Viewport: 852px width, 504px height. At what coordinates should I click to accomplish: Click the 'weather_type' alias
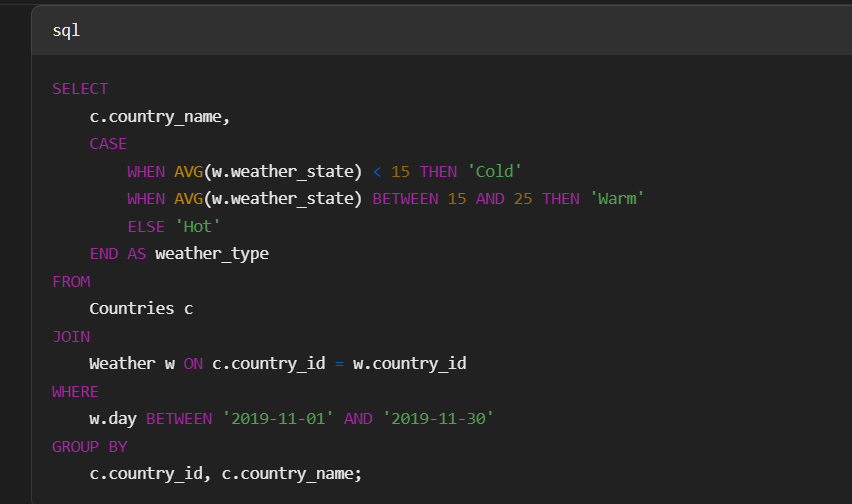pyautogui.click(x=212, y=254)
